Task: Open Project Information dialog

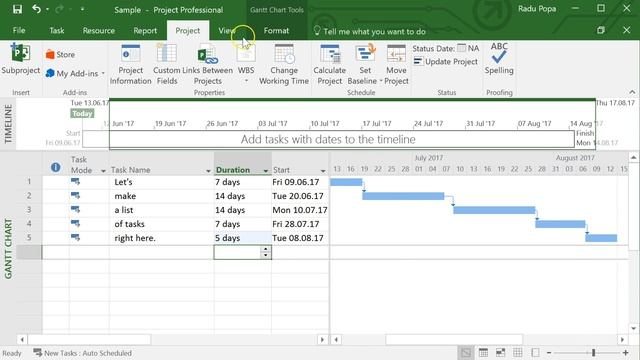Action: (131, 64)
